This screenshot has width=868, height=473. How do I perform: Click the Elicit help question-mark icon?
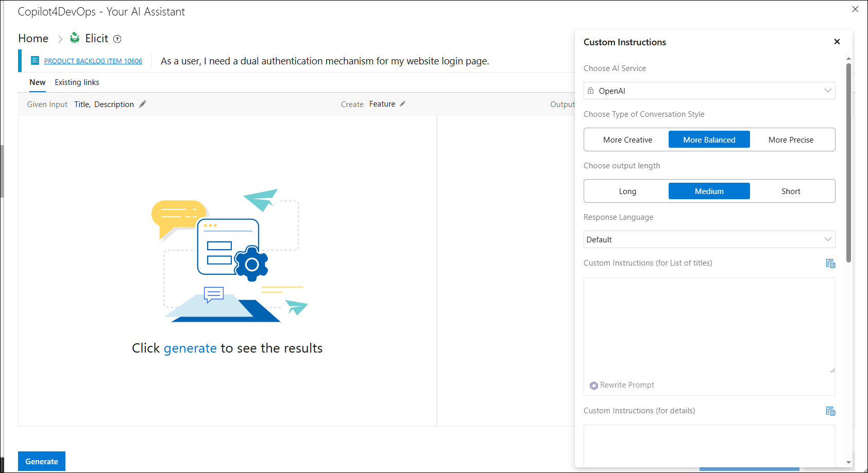[117, 39]
